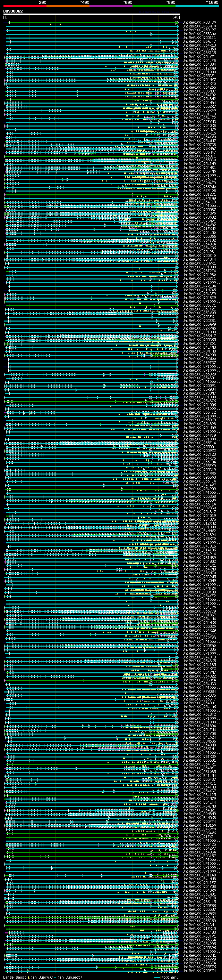Click the white query sequence bar
This screenshot has height=980, width=222.
pyautogui.click(x=91, y=15)
